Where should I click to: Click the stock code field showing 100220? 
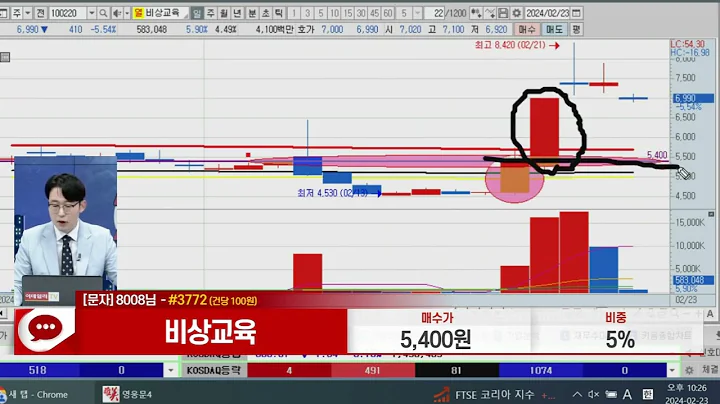click(68, 13)
